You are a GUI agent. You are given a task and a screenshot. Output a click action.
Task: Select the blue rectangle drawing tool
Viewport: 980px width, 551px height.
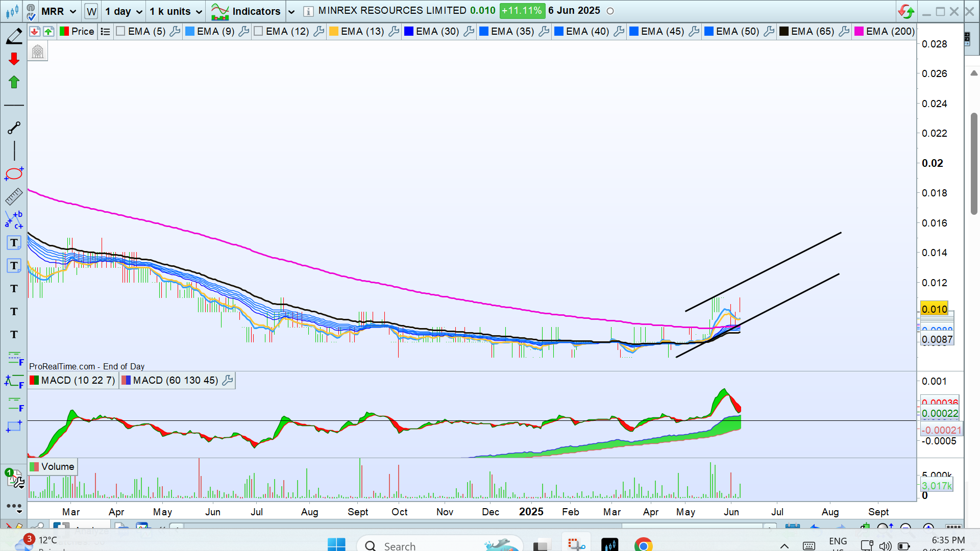[14, 427]
